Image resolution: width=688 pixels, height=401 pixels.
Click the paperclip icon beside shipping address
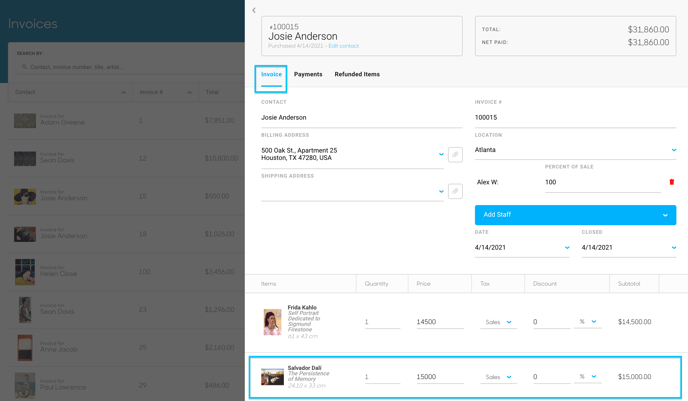point(455,191)
